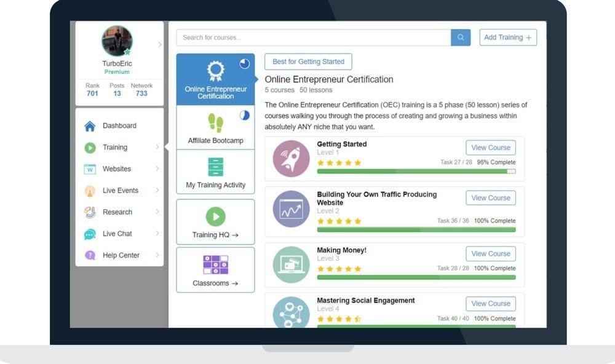The image size is (615, 364).
Task: Click the Mastering Social Engagement network icon
Action: pos(291,312)
